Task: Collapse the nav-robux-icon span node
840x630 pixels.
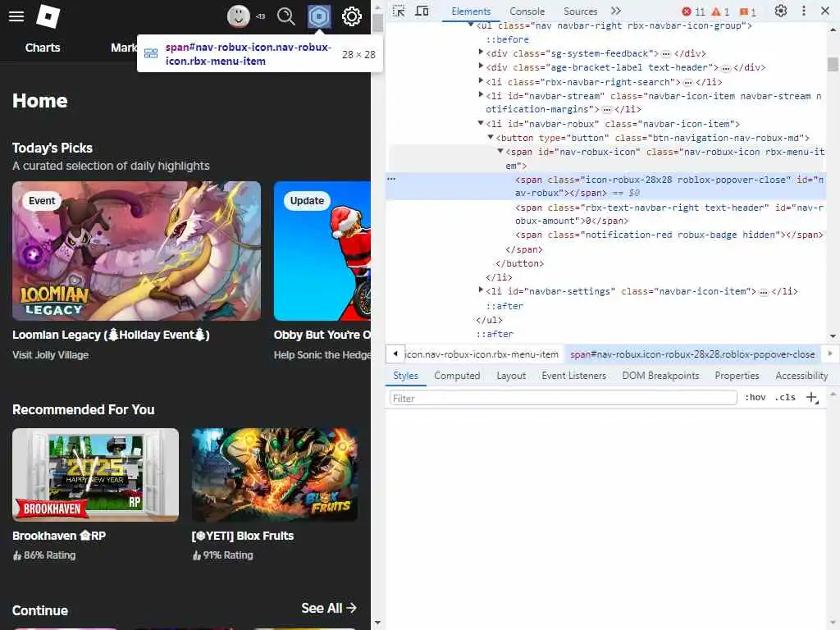Action: point(500,151)
